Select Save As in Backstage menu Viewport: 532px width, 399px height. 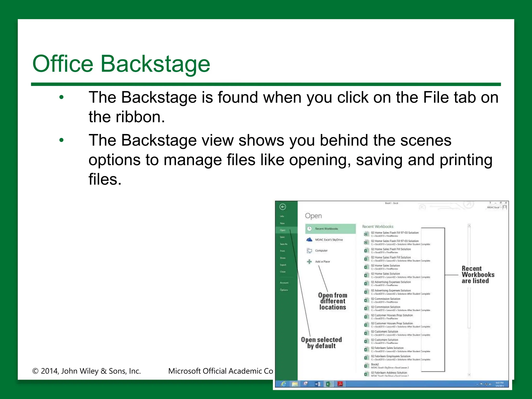[283, 244]
